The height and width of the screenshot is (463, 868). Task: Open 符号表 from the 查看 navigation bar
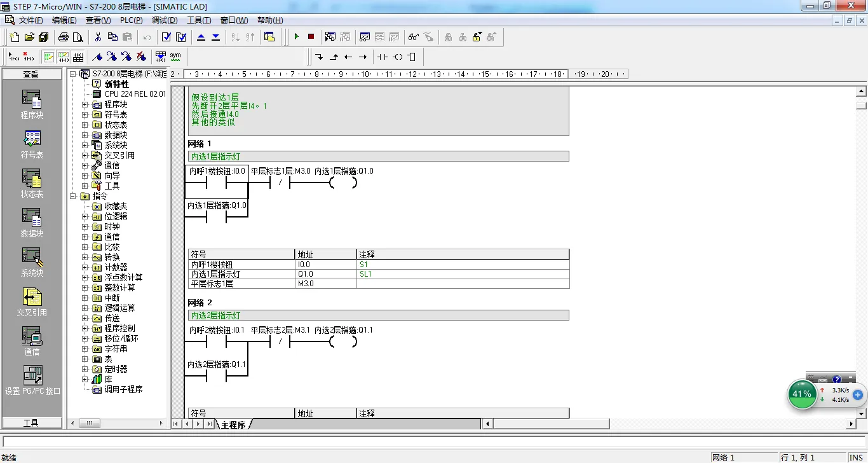click(32, 144)
